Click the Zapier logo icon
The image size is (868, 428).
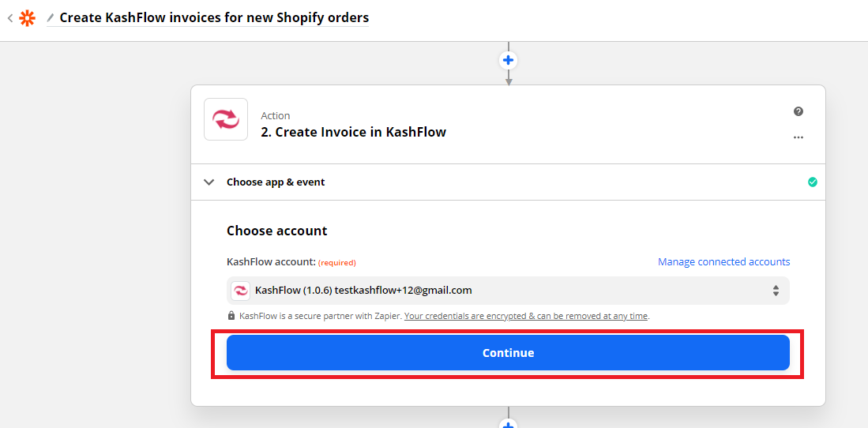(x=27, y=17)
